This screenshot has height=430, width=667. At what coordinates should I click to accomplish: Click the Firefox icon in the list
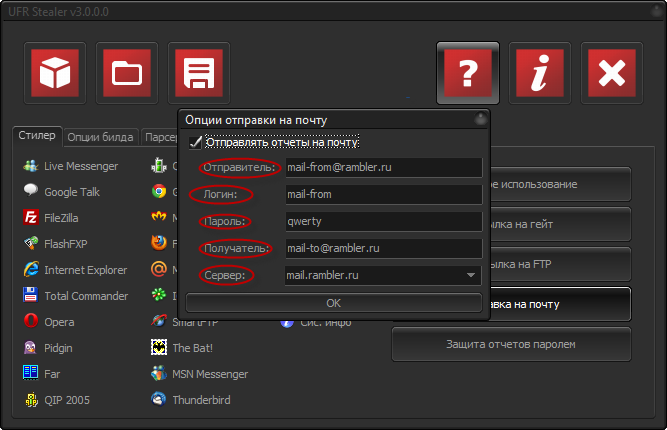click(x=159, y=243)
